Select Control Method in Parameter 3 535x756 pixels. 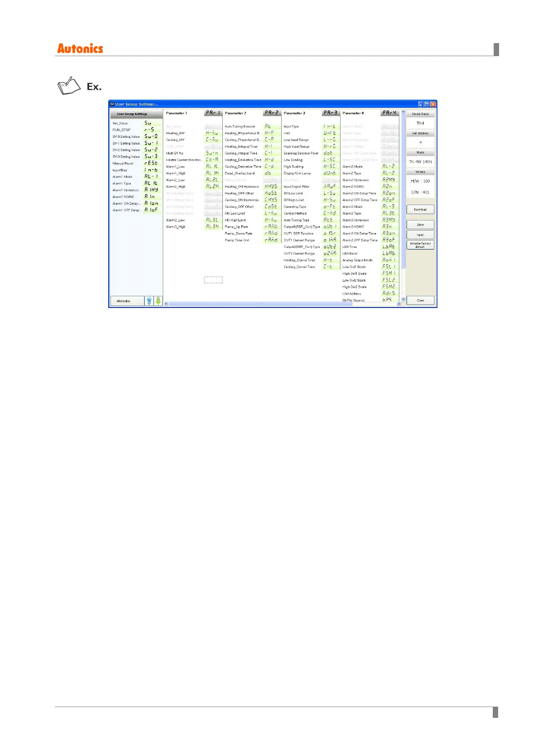[x=311, y=213]
